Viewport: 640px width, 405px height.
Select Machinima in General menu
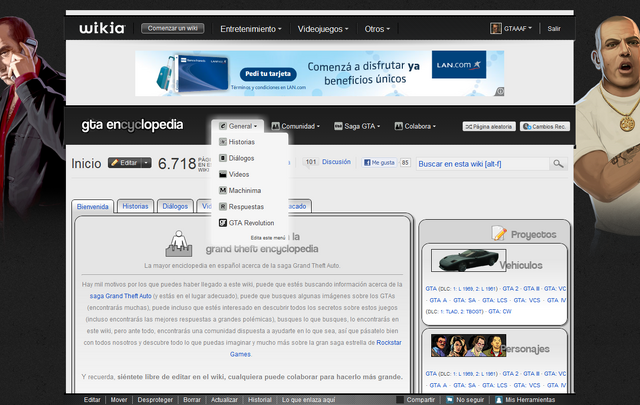245,191
